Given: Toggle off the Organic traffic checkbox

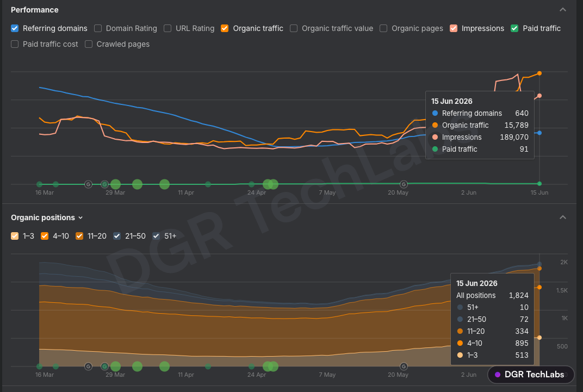Looking at the screenshot, I should point(225,28).
